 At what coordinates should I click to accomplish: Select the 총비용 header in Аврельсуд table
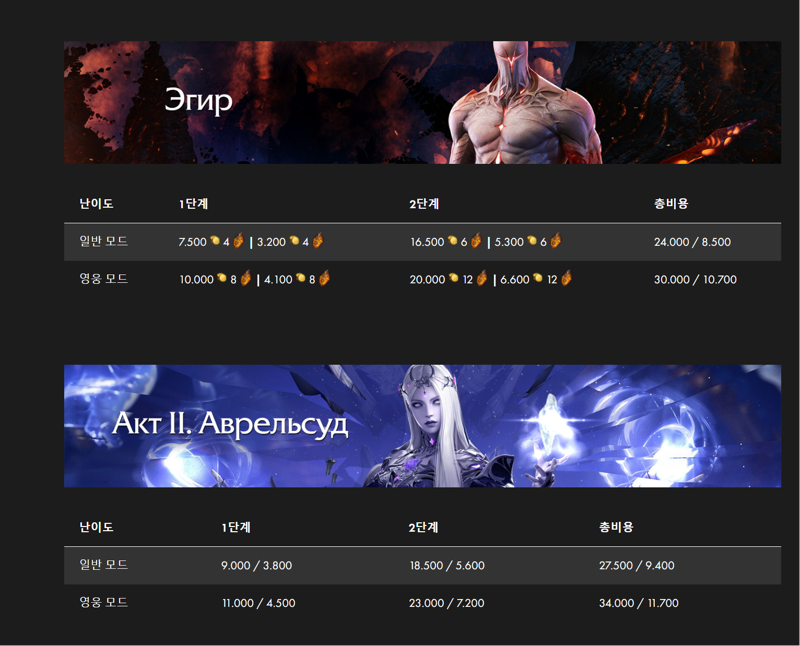pyautogui.click(x=616, y=527)
